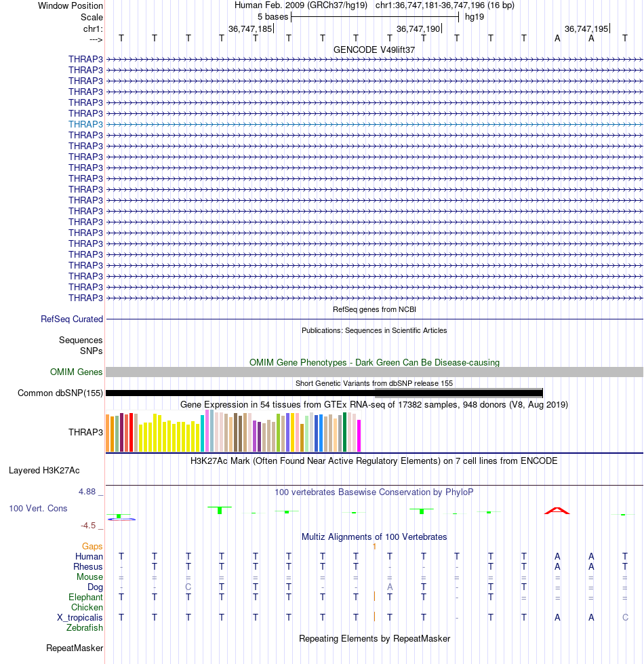This screenshot has height=664, width=644.
Task: Click the orange '1' gap marker
Action: click(x=374, y=547)
